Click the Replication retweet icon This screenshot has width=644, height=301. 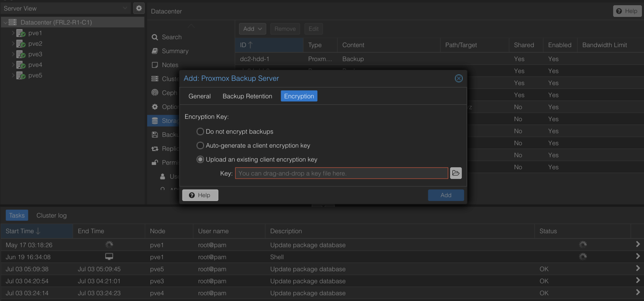click(x=155, y=148)
